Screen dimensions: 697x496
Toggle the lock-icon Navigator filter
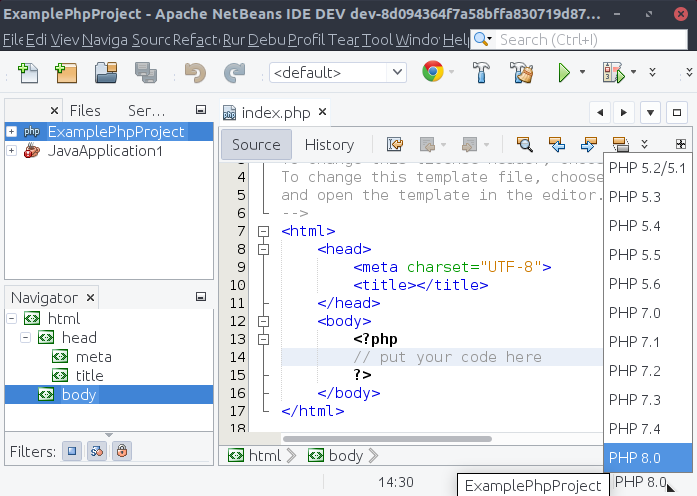(122, 451)
